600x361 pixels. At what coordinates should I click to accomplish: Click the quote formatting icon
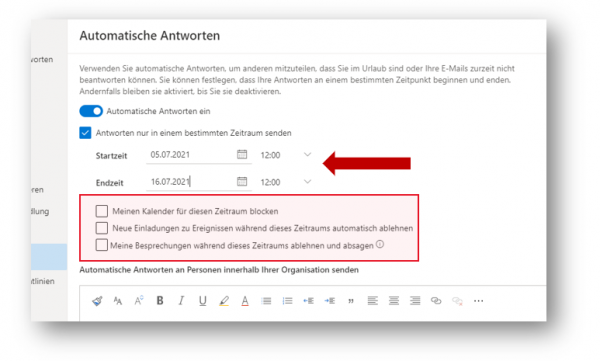pyautogui.click(x=351, y=301)
